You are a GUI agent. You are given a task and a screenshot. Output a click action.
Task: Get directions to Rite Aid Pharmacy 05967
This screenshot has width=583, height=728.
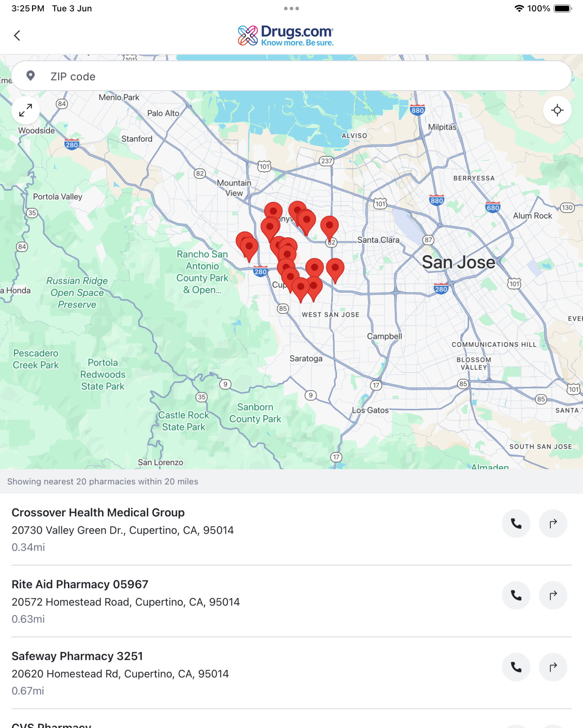tap(553, 595)
